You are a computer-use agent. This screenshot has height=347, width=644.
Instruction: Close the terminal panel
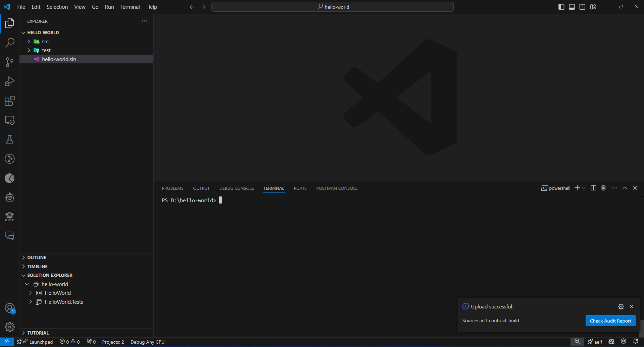pos(635,188)
